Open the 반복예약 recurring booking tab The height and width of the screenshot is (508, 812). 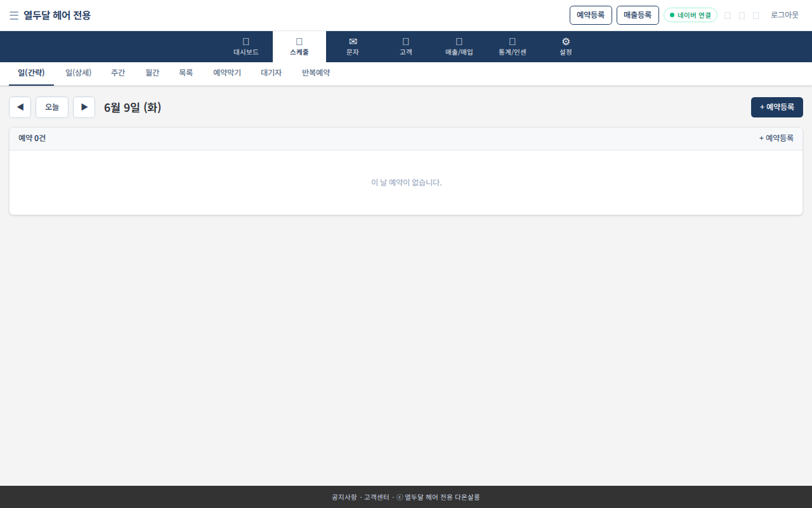pyautogui.click(x=316, y=73)
